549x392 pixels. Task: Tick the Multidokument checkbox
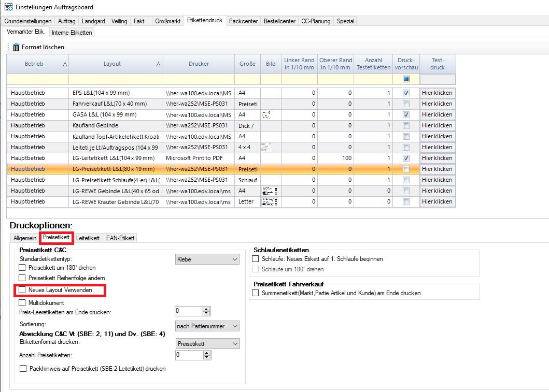22,302
